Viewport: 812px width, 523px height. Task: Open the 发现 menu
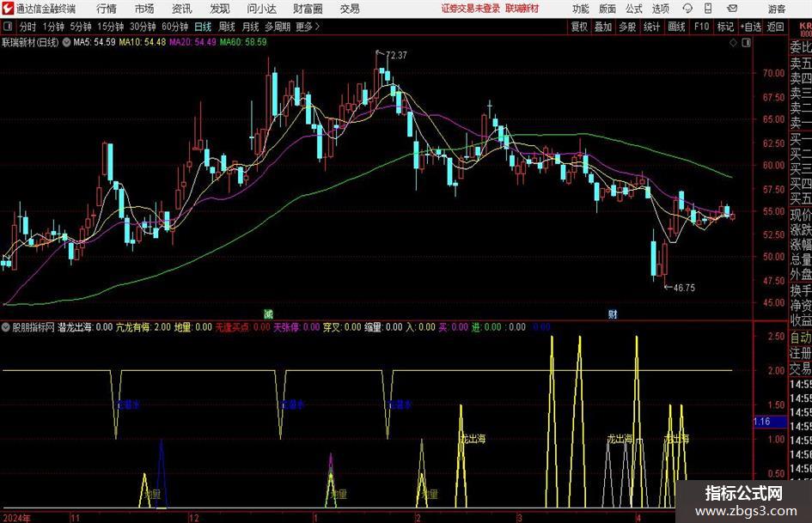coord(220,9)
